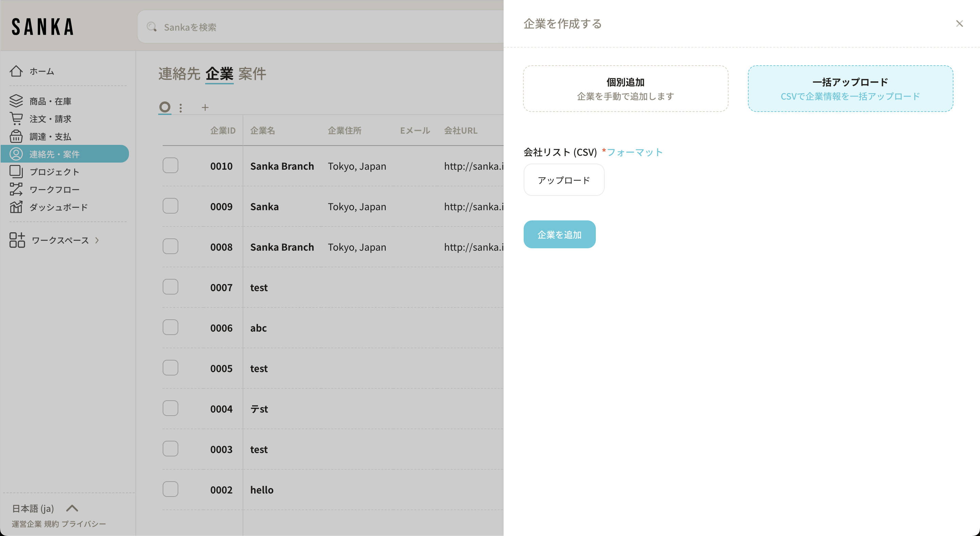Tick the checkbox for Sanka 0009
The image size is (980, 536).
click(x=170, y=206)
